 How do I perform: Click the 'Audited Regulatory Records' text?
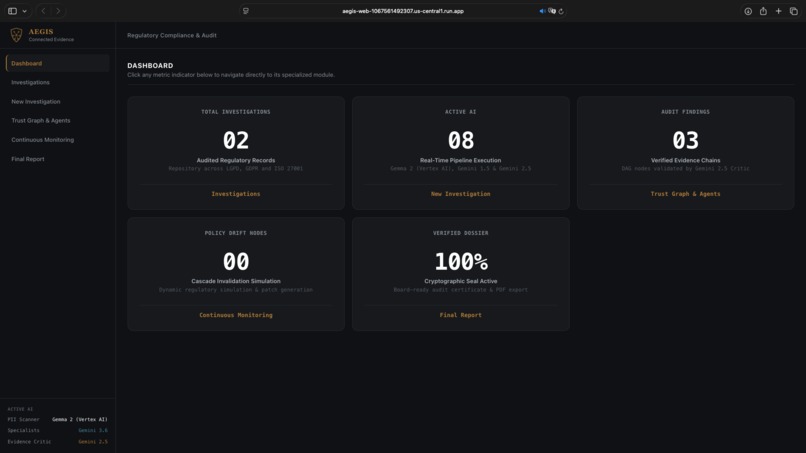(x=236, y=160)
